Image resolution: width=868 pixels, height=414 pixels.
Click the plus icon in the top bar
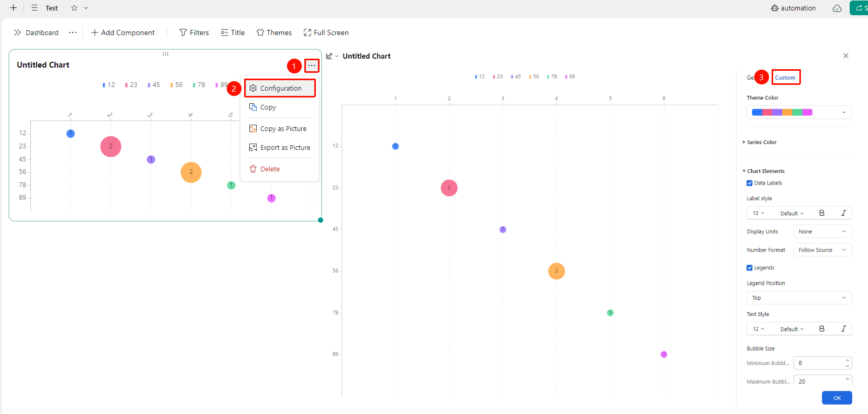(x=13, y=8)
